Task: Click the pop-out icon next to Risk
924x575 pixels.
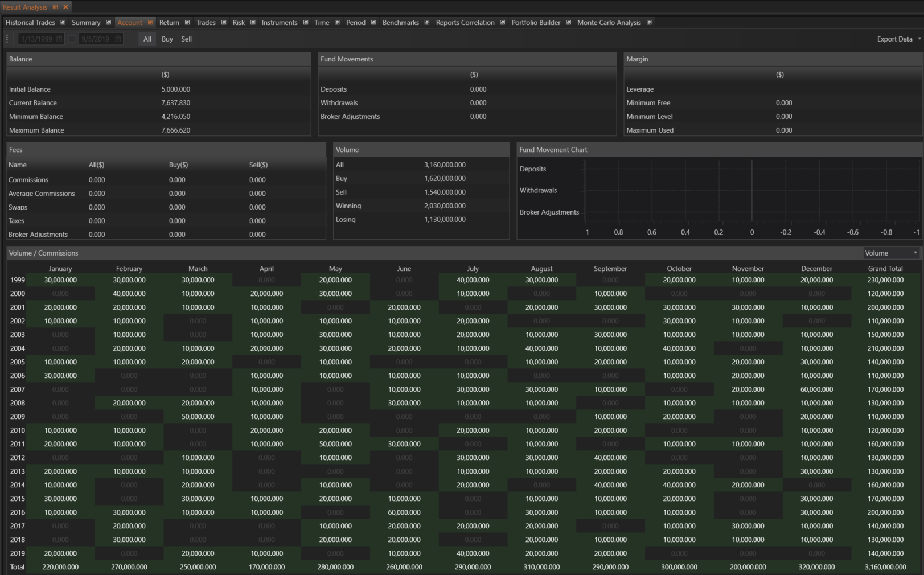Action: click(253, 23)
